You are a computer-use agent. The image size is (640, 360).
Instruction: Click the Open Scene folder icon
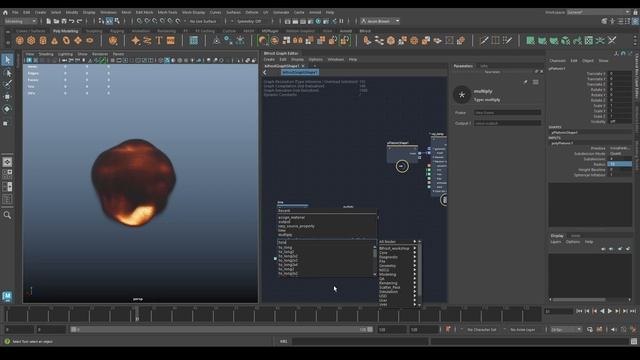56,21
